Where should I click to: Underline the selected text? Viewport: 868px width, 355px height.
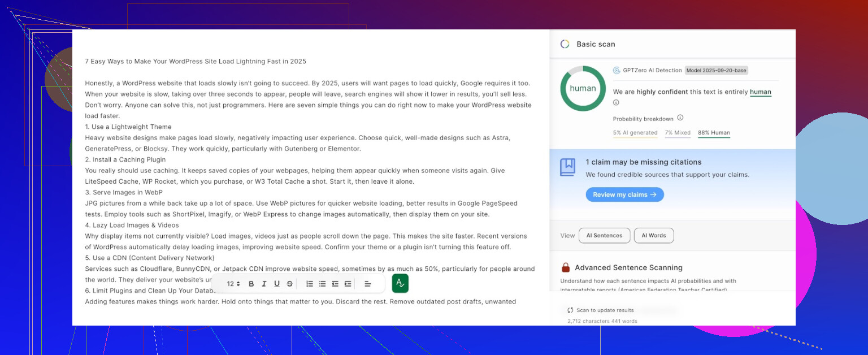[x=277, y=284]
